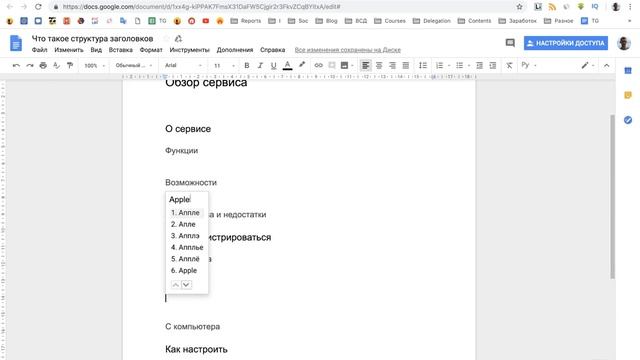
Task: Open the font size 11 dropdown
Action: 224,65
